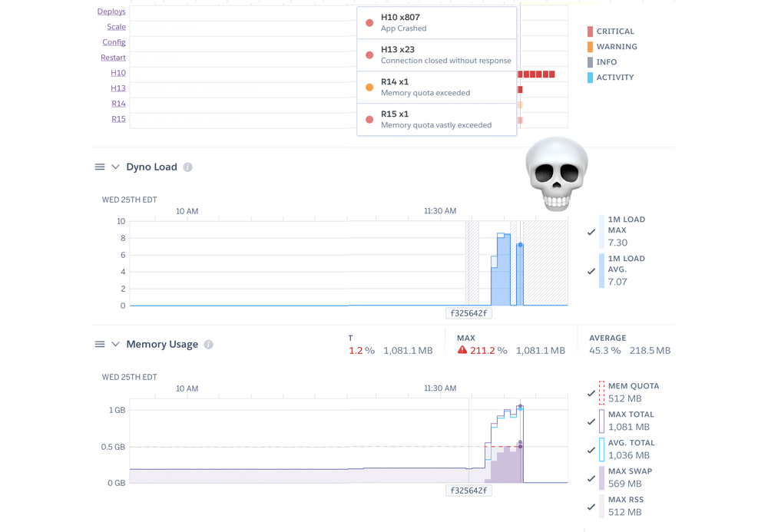Viewport: 768px width, 532px height.
Task: Click the info icon beside Memory Usage
Action: tap(208, 344)
